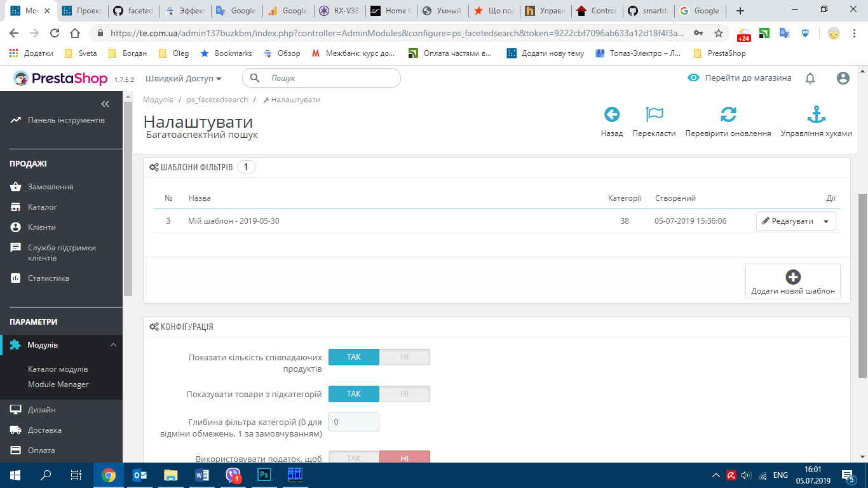This screenshot has height=488, width=868.
Task: Click Додати новий шаблон button
Action: (793, 281)
